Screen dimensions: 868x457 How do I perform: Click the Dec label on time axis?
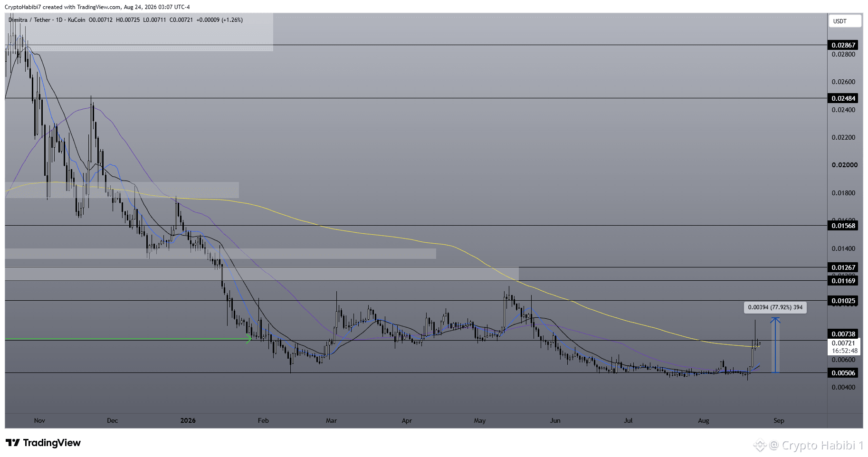[x=113, y=420]
